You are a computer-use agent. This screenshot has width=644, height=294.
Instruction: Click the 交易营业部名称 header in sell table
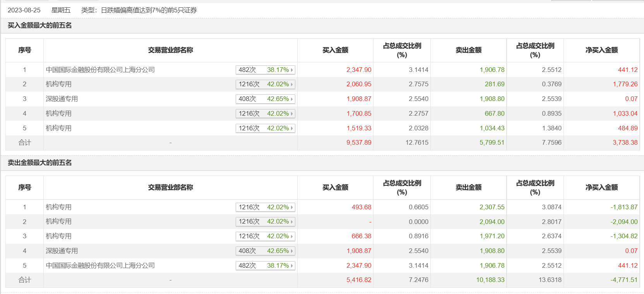pos(170,187)
